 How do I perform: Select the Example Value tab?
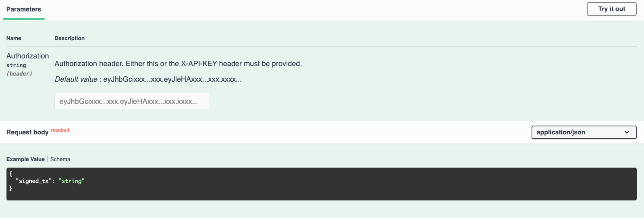tap(26, 159)
